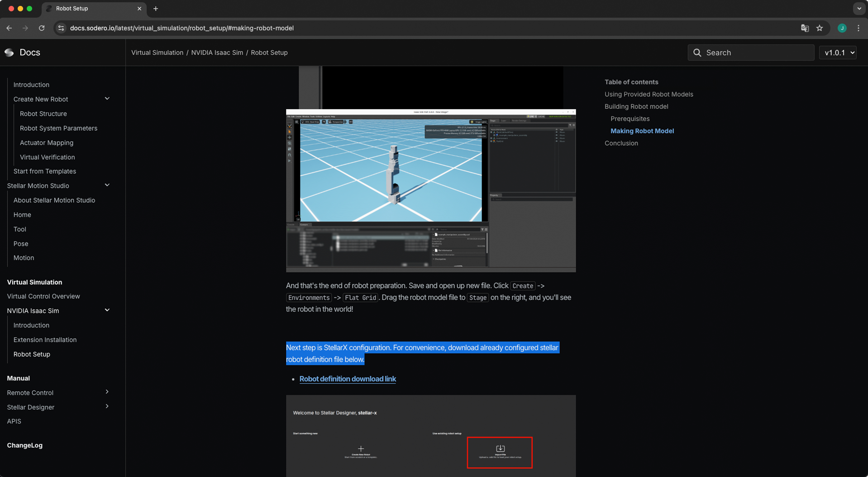
Task: Click the Virtual Simulation sidebar heading
Action: [34, 282]
